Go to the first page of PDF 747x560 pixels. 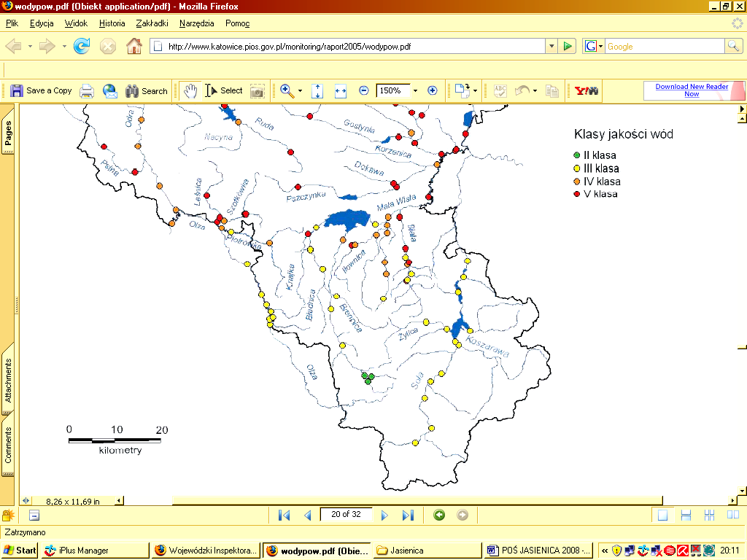click(284, 515)
